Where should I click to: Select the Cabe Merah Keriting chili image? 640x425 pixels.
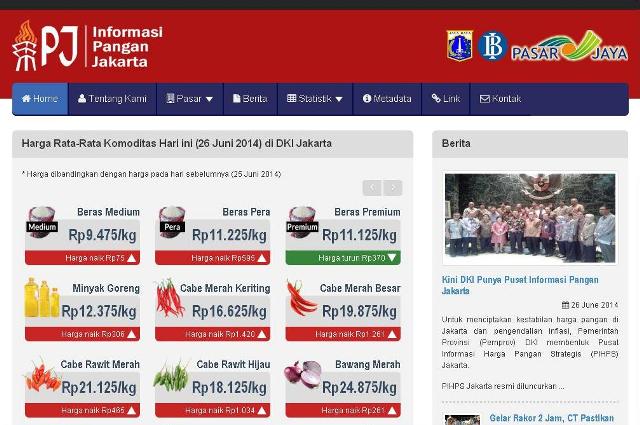pyautogui.click(x=171, y=298)
